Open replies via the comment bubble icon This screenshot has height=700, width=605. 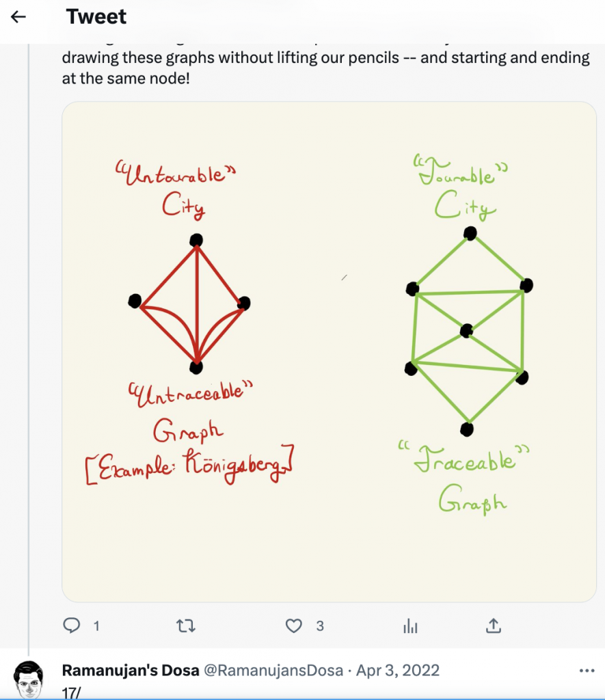click(x=72, y=625)
